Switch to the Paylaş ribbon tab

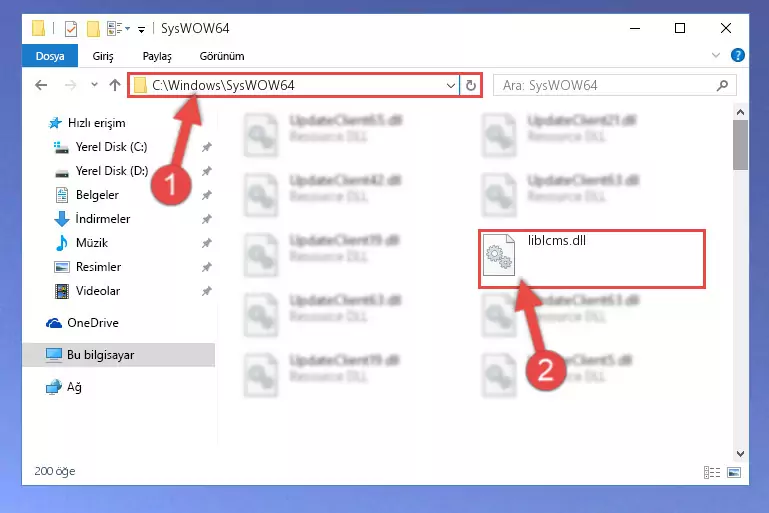click(157, 56)
